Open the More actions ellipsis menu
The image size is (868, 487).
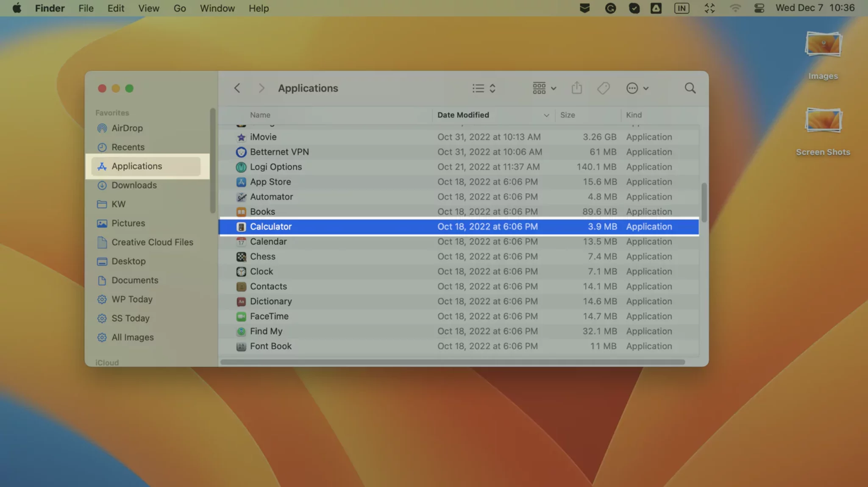(637, 88)
